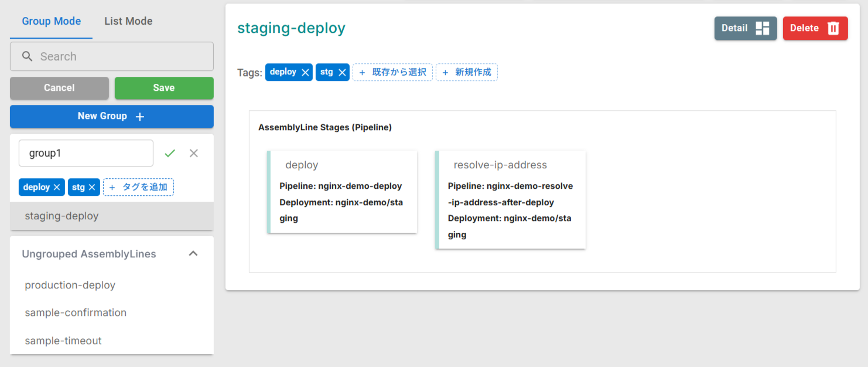Screen dimensions: 868x367
Task: Click 新規作成 to create a new tag
Action: click(x=467, y=72)
